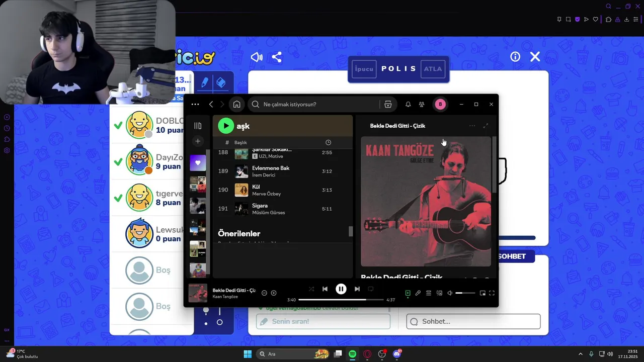Open Windows Start menu
The height and width of the screenshot is (362, 644).
click(248, 354)
